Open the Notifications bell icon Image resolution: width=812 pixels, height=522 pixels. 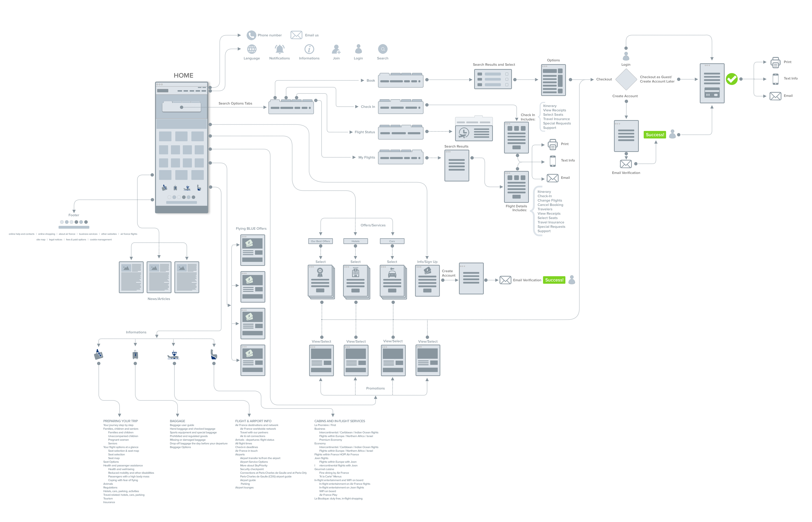[x=279, y=49]
